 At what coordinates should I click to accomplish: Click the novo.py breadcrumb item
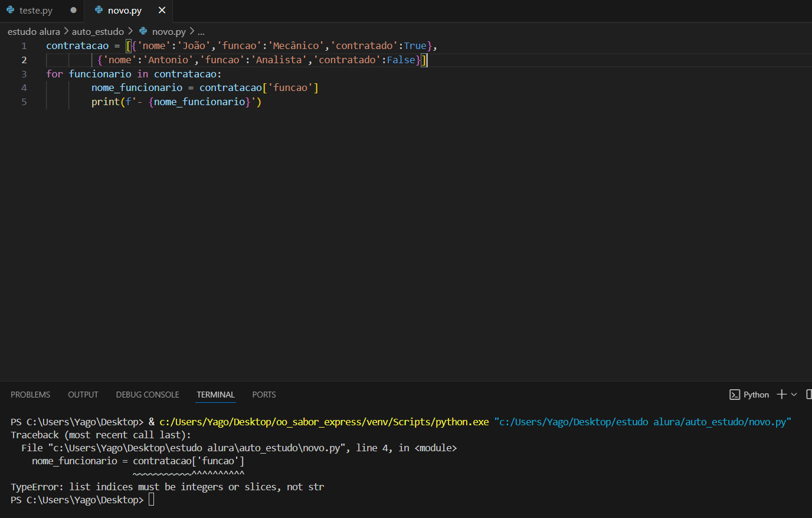(169, 31)
